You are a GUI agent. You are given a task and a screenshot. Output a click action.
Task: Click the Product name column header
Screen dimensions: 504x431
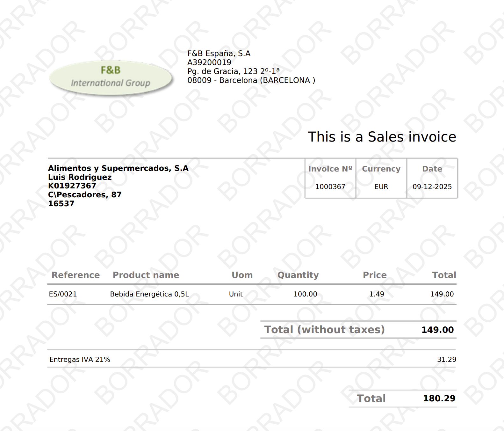point(146,275)
